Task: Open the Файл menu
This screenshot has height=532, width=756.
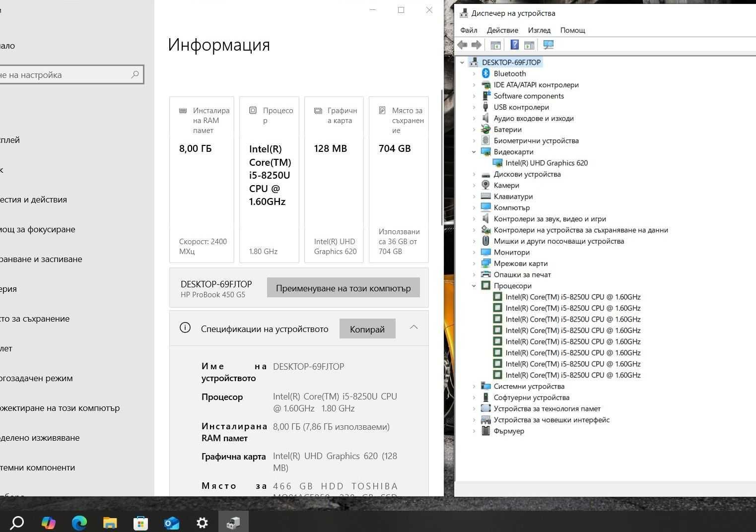Action: [x=469, y=30]
